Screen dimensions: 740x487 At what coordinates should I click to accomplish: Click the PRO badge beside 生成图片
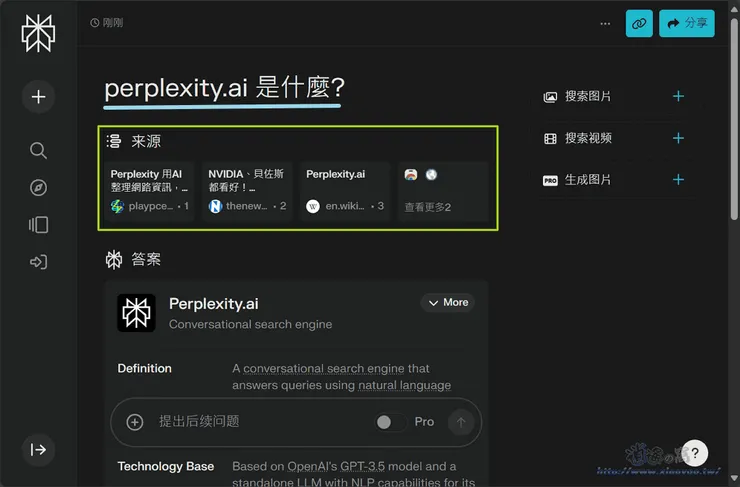point(550,180)
